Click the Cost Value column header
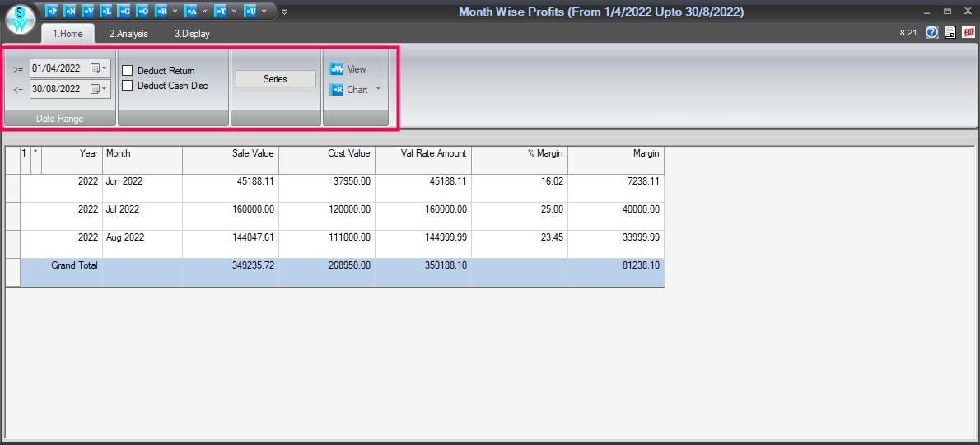The width and height of the screenshot is (980, 445). point(327,160)
